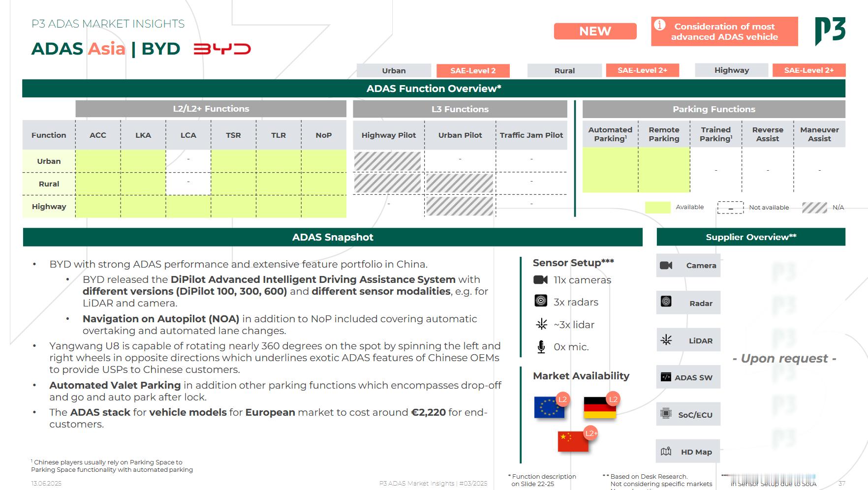
Task: Click the ADAS Function Overview title bar
Action: click(434, 89)
